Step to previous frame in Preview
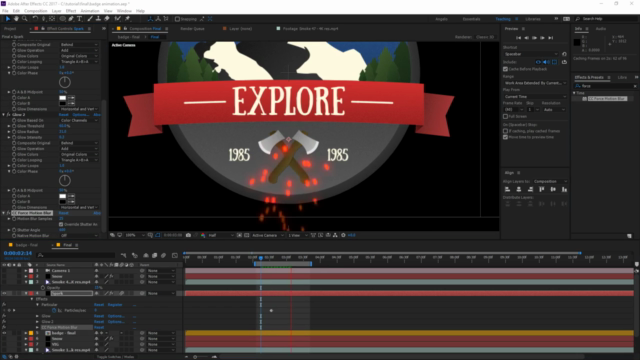Image resolution: width=640 pixels, height=360 pixels. tap(527, 38)
